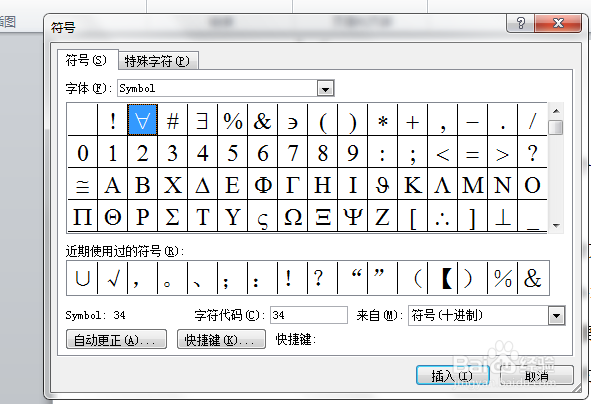Image resolution: width=591 pixels, height=404 pixels.
Task: Pick the Greek Theta Θ symbol
Action: 112,216
